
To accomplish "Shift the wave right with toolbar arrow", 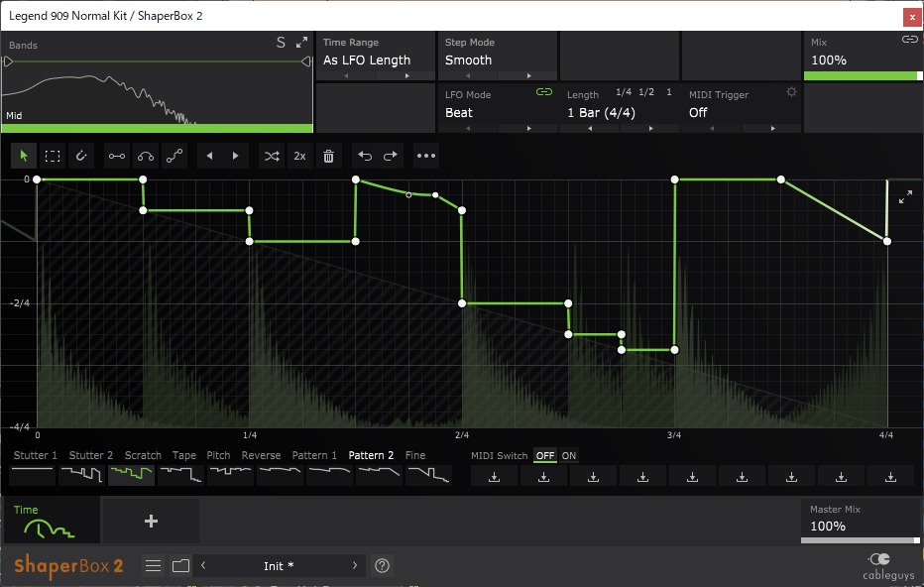I will pyautogui.click(x=236, y=157).
